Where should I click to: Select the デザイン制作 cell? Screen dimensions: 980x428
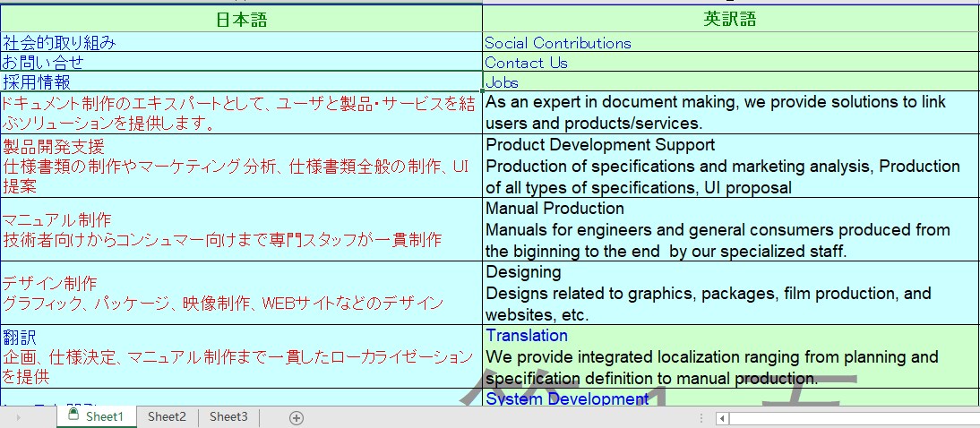click(x=241, y=293)
